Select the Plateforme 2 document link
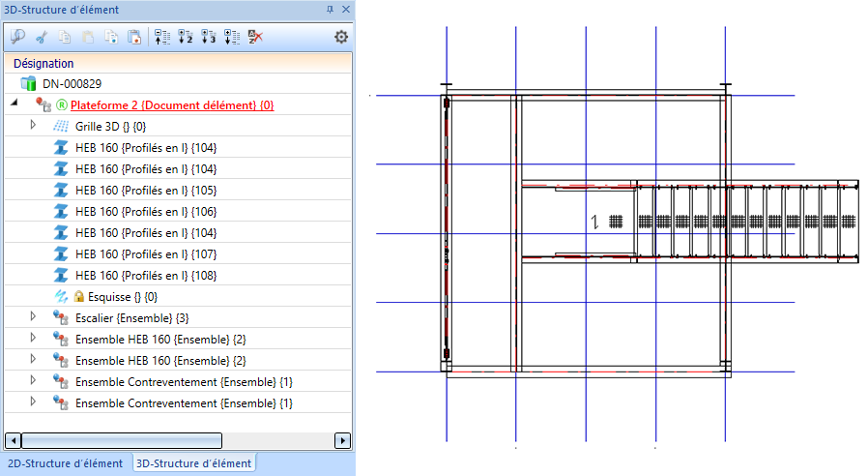Image resolution: width=868 pixels, height=476 pixels. [x=172, y=104]
